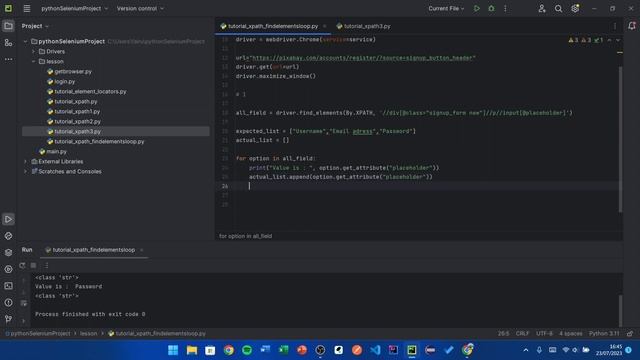Image resolution: width=640 pixels, height=360 pixels.
Task: Open main.py in project tree
Action: 56,151
